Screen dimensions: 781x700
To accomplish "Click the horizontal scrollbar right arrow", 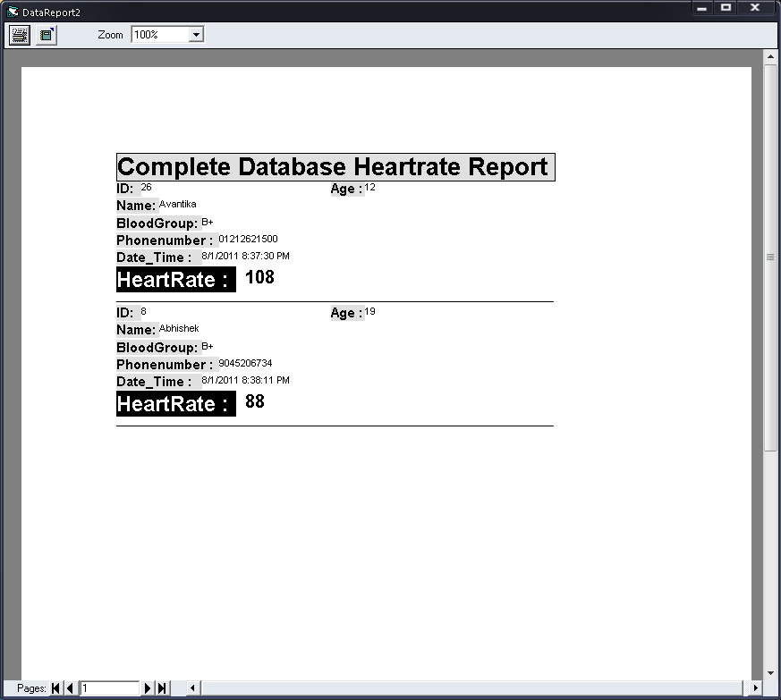I will (x=756, y=688).
